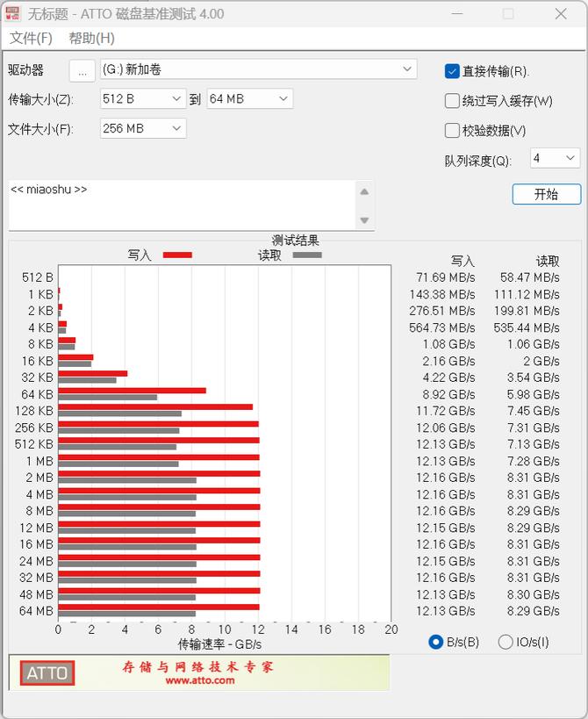Screen dimensions: 588x719
Task: Click the 队列深度(Q) label
Action: coord(478,161)
